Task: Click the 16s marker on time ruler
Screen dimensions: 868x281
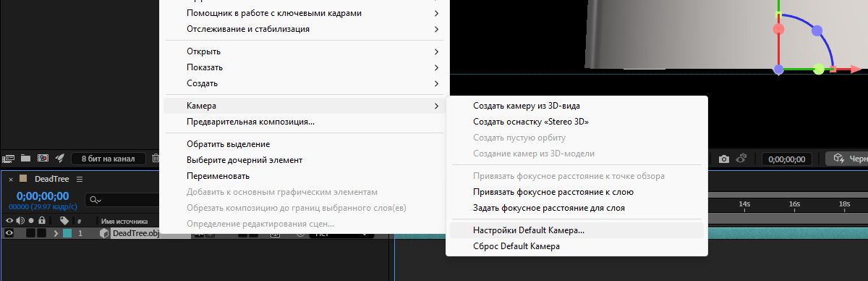Action: (794, 205)
